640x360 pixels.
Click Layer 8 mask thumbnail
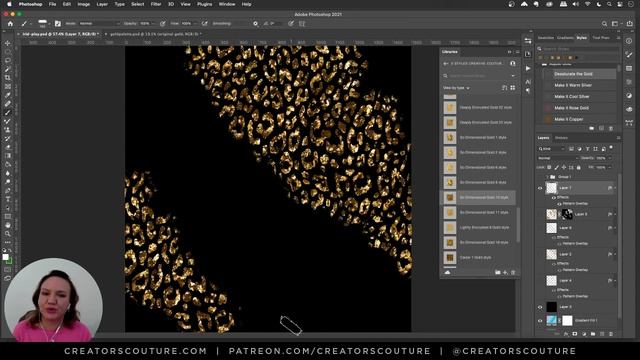pyautogui.click(x=567, y=214)
